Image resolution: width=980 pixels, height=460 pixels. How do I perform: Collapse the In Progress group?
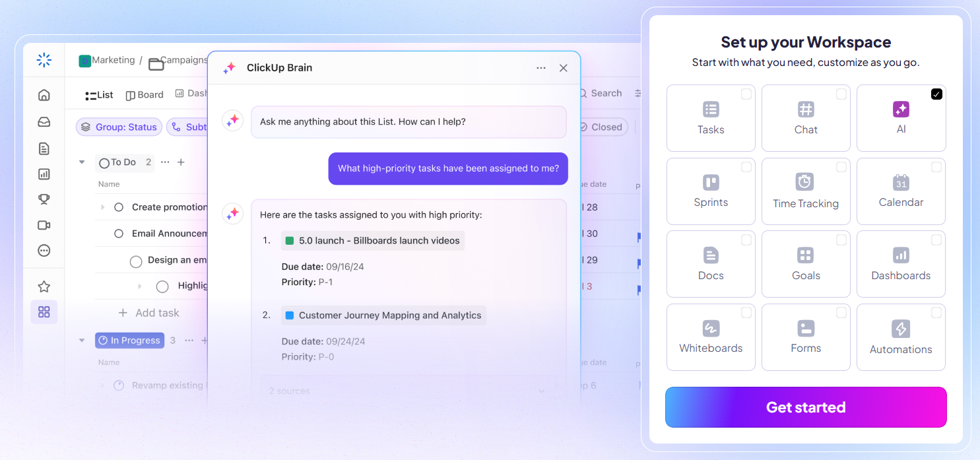82,341
